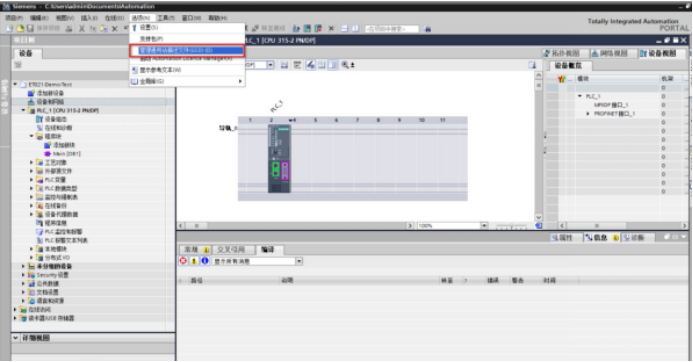The height and width of the screenshot is (362, 693).
Task: Expand the Security settings tree node
Action: click(23, 275)
